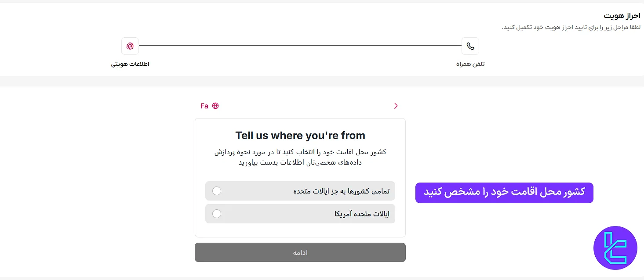Click the purple chat bubble in bottom corner
The height and width of the screenshot is (280, 644).
coord(615,248)
